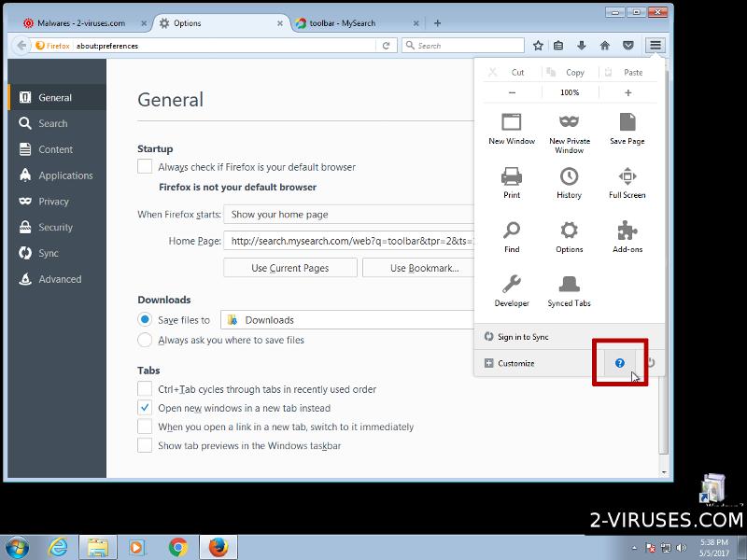Choose Print in the menu panel

click(x=512, y=183)
